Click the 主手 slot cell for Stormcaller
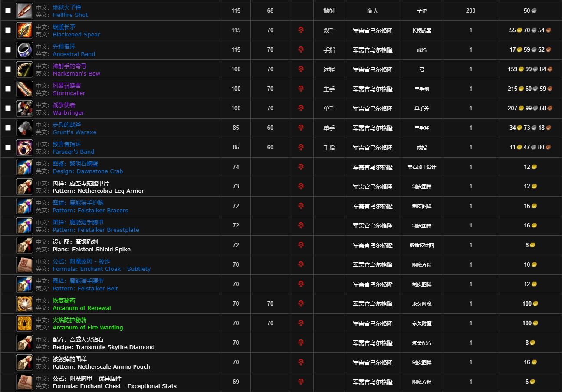The height and width of the screenshot is (392, 562). point(329,89)
